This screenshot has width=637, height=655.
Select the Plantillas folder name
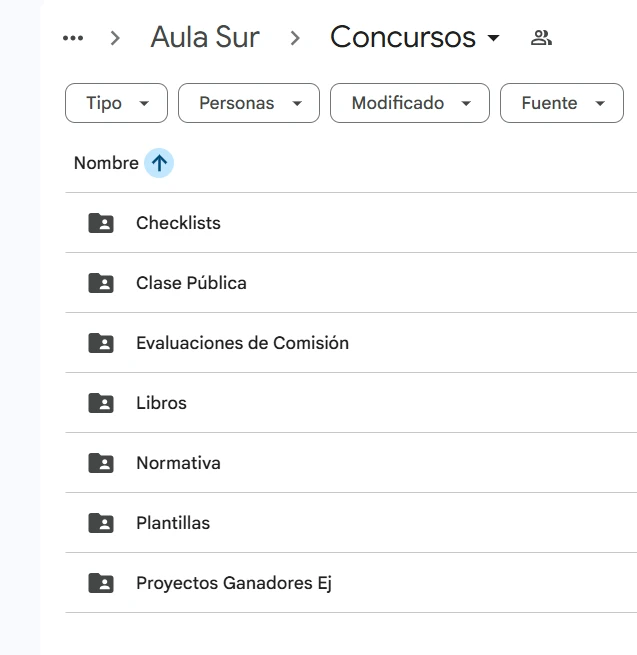coord(173,523)
